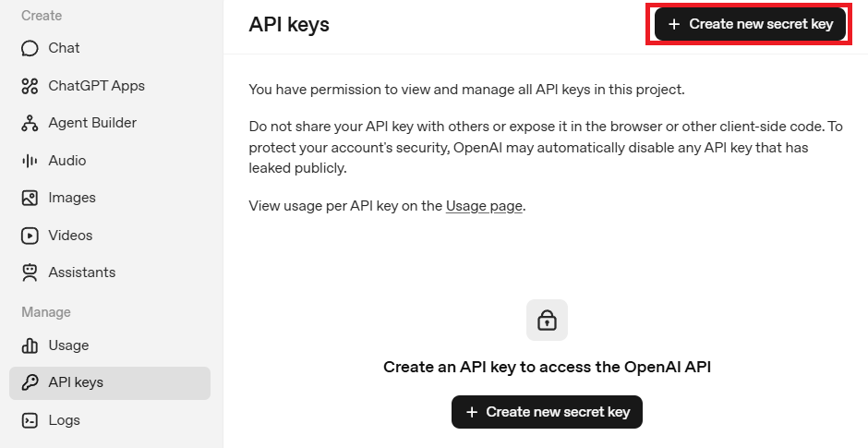Click the padlock icon above the empty-state message
Viewport: 868px width, 448px height.
547,321
